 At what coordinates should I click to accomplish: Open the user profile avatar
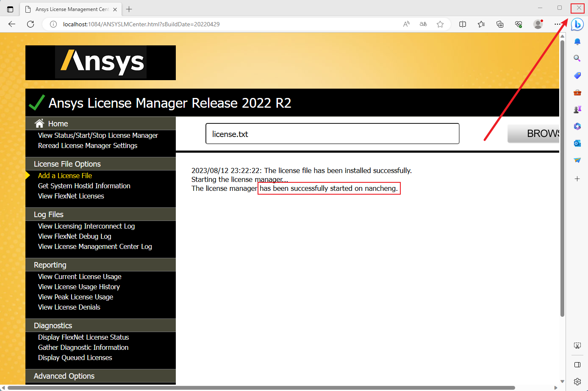pyautogui.click(x=538, y=24)
